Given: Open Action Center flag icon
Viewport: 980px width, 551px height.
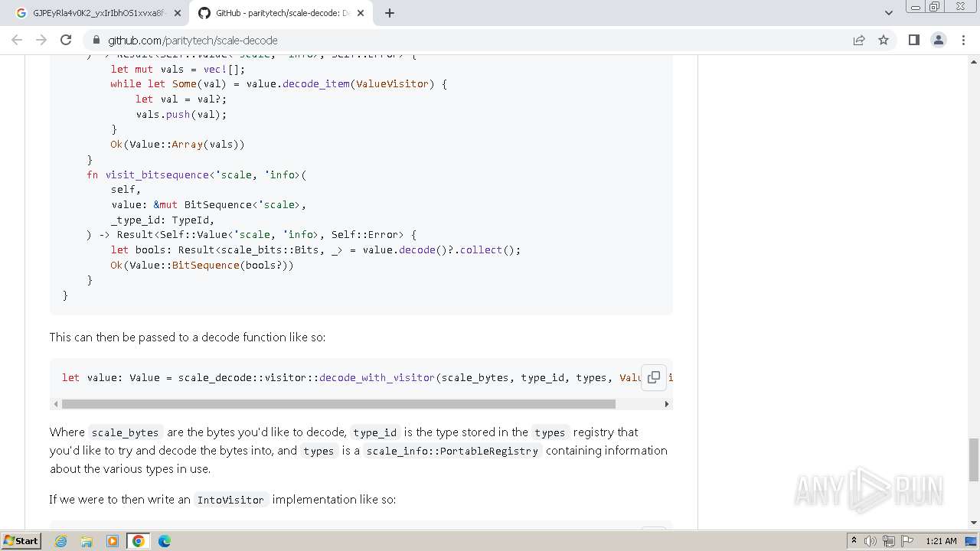Looking at the screenshot, I should [x=906, y=541].
